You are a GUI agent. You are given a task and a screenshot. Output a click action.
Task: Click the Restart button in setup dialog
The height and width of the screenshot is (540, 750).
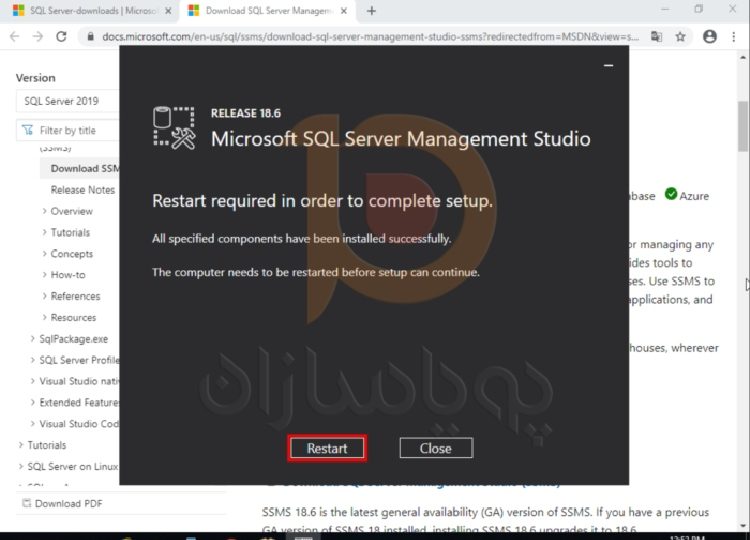(327, 448)
